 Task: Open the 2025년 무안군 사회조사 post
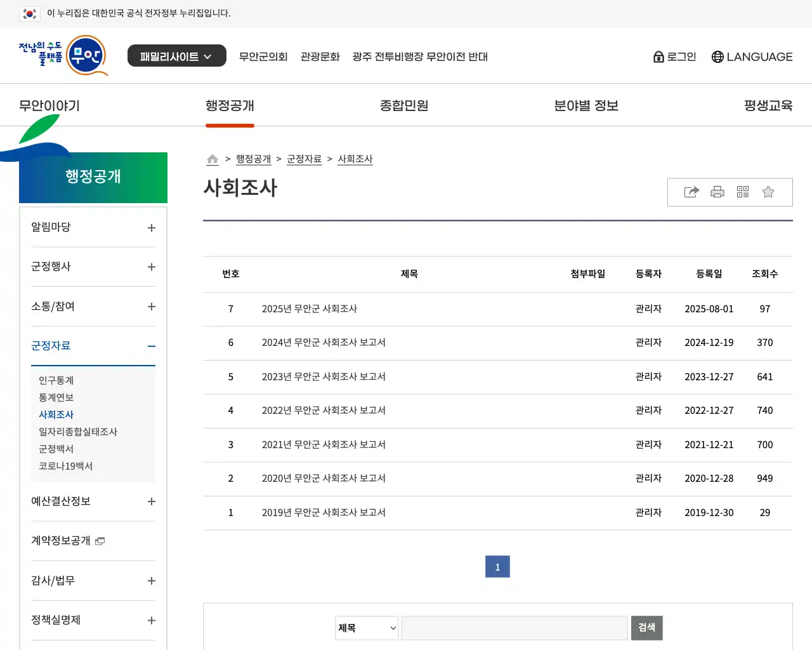[310, 309]
